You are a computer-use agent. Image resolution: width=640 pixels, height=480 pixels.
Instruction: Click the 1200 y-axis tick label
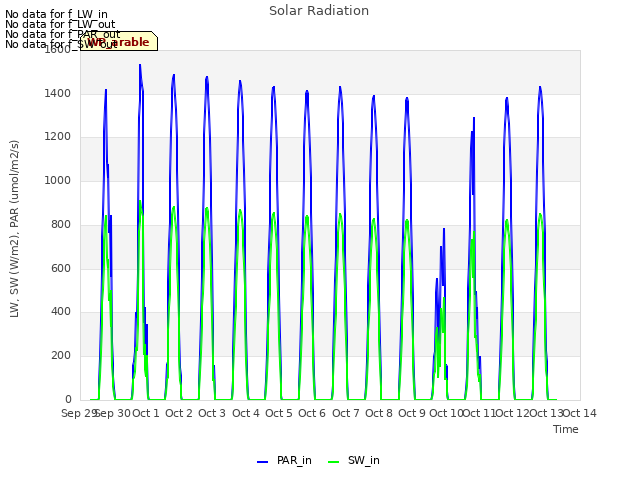coord(58,137)
